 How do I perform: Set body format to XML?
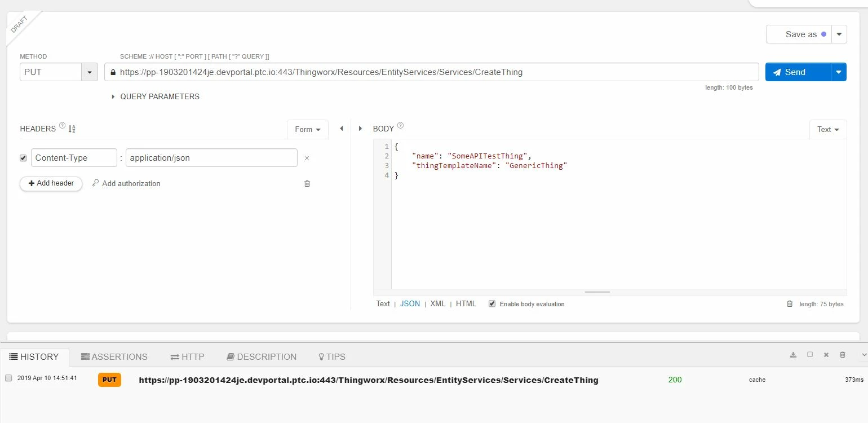tap(438, 303)
